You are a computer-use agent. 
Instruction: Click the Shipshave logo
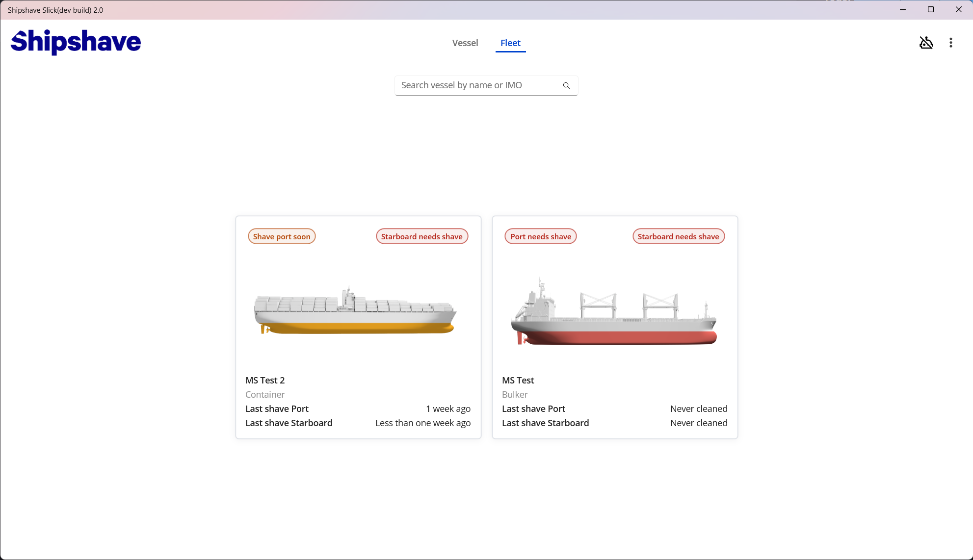(x=76, y=42)
